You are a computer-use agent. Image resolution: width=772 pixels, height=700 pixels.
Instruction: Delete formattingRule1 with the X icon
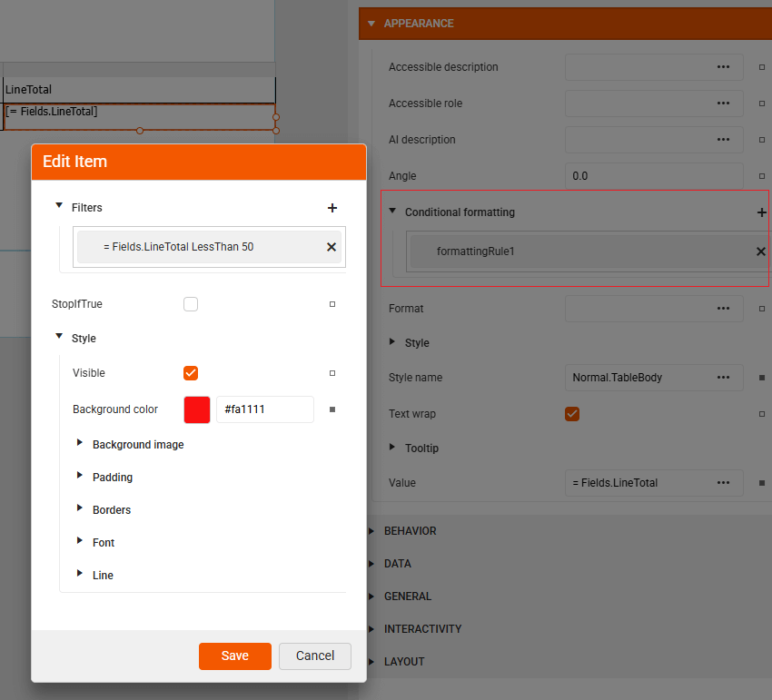(x=761, y=251)
